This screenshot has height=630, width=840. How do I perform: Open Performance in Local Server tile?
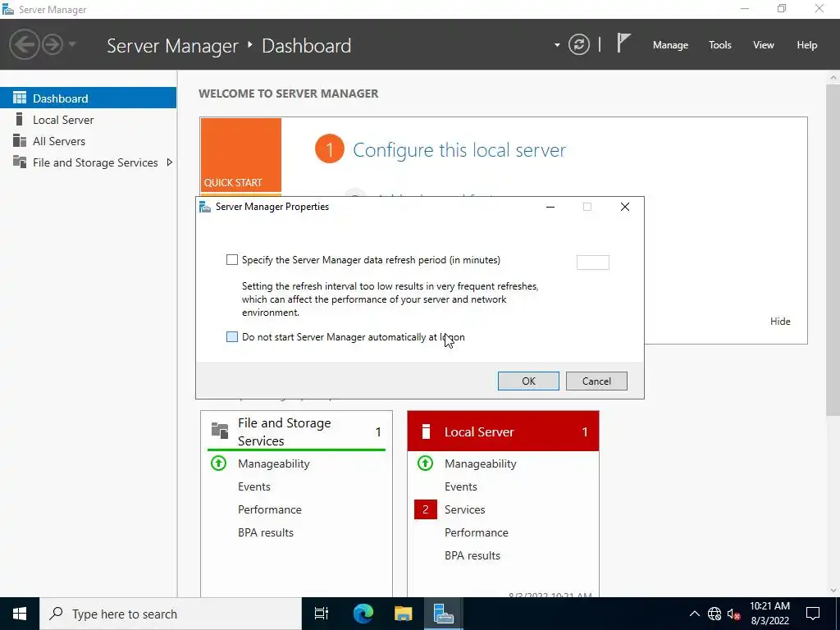[477, 532]
